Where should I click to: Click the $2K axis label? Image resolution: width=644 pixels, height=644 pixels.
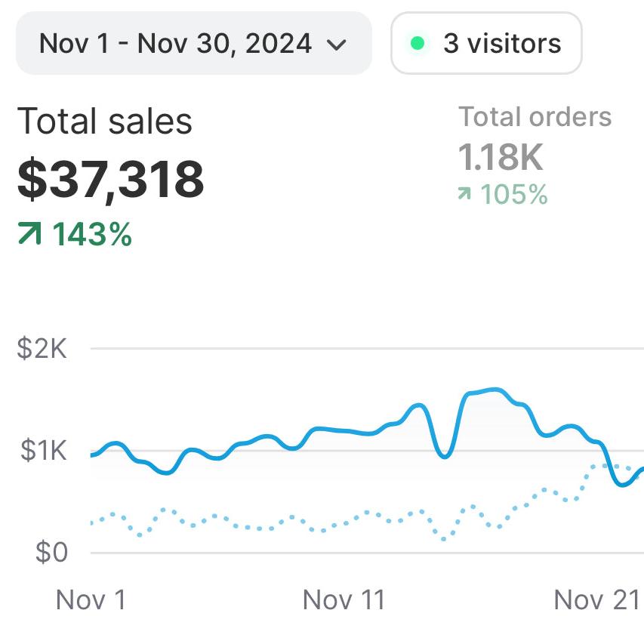coord(41,350)
